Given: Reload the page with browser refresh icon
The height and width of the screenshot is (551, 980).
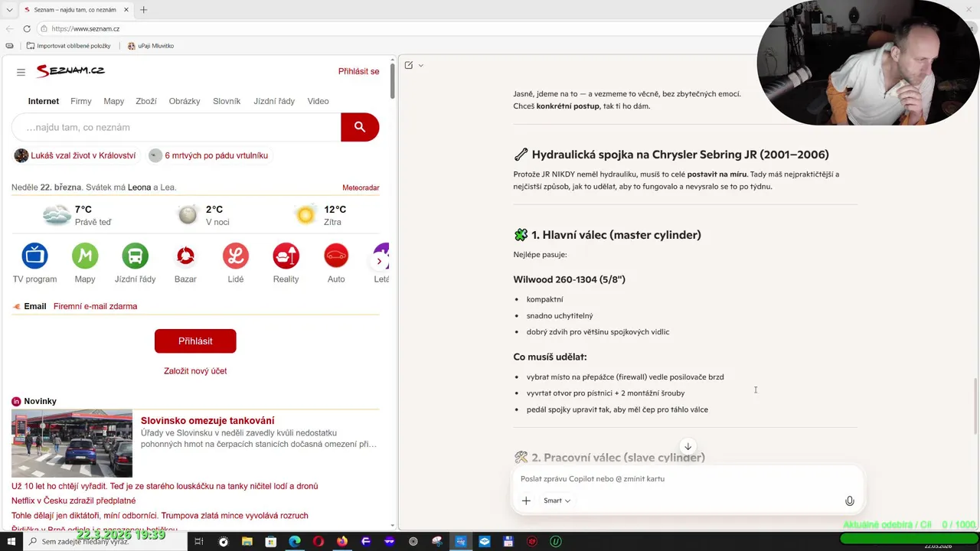Looking at the screenshot, I should tap(27, 28).
